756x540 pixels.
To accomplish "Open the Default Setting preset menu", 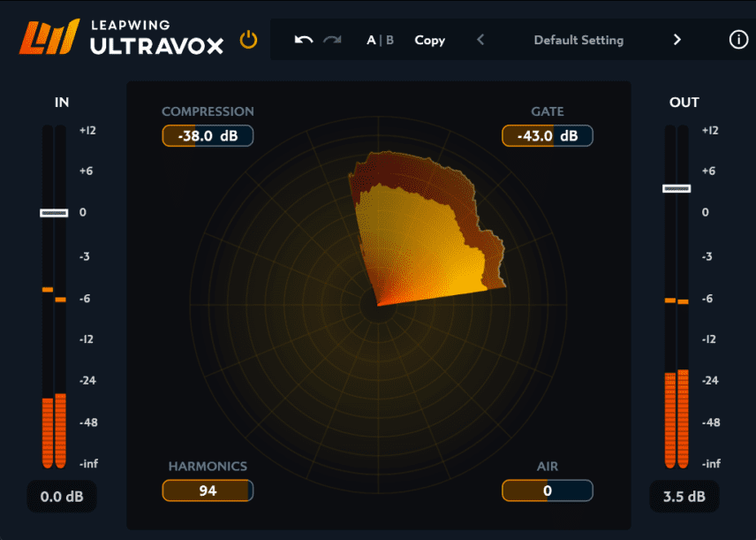I will (578, 40).
